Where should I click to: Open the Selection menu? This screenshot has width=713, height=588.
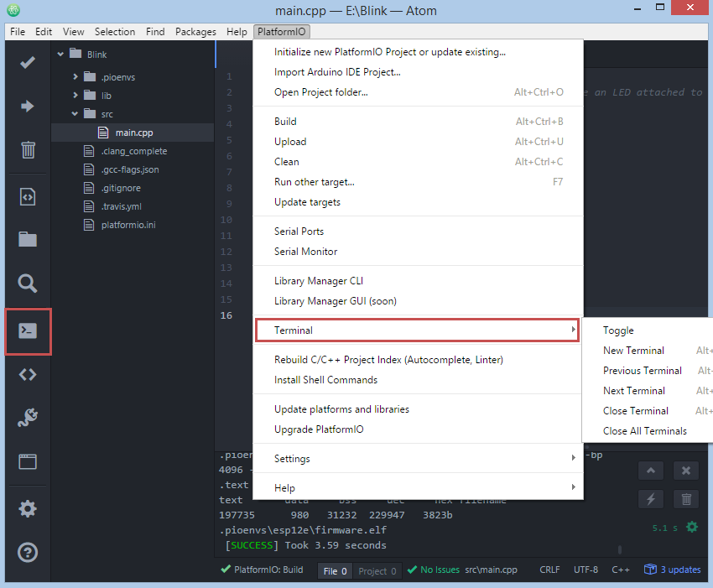point(115,31)
